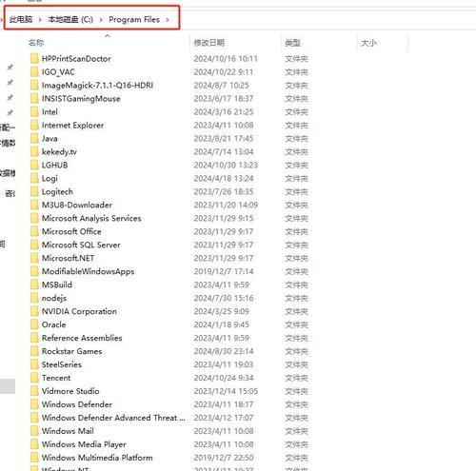
Task: Select the ImageMagick-7.1.1-Q16-HDRI folder
Action: click(97, 86)
